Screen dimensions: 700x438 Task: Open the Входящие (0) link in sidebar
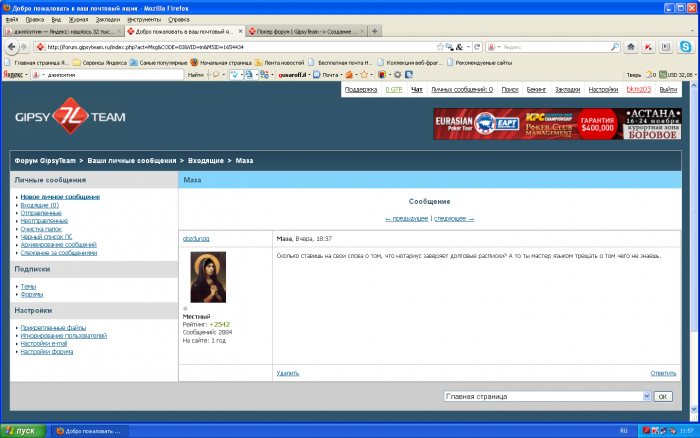(x=39, y=205)
